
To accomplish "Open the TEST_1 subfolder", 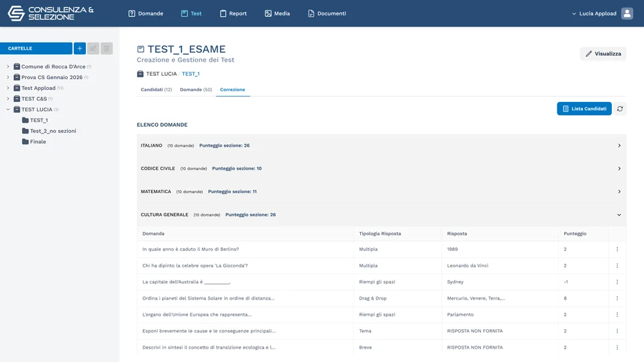I will pyautogui.click(x=35, y=120).
